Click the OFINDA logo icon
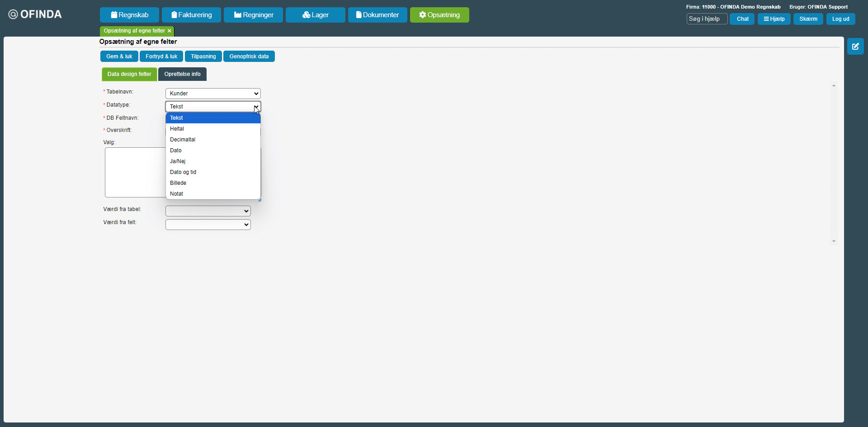This screenshot has height=427, width=868. click(13, 14)
